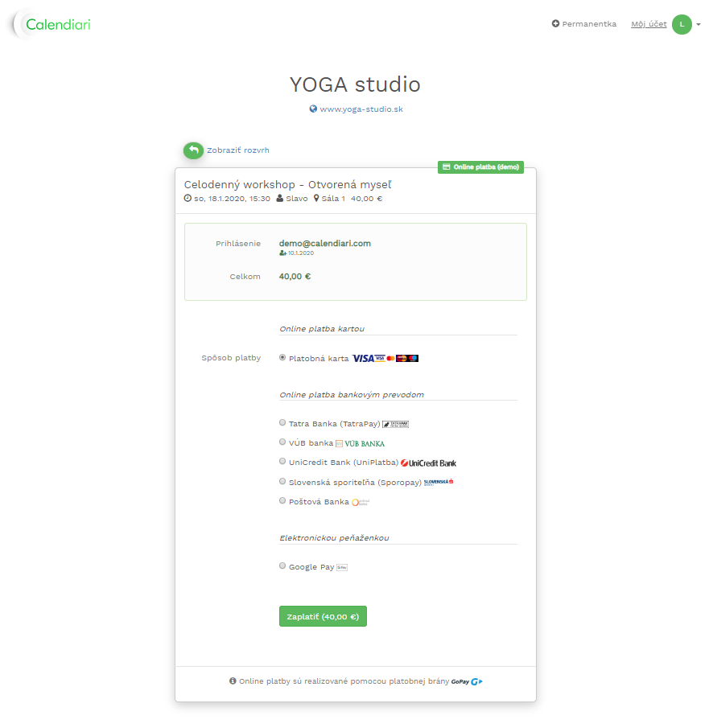
Task: Pick Poštová Banka payment method
Action: click(282, 500)
